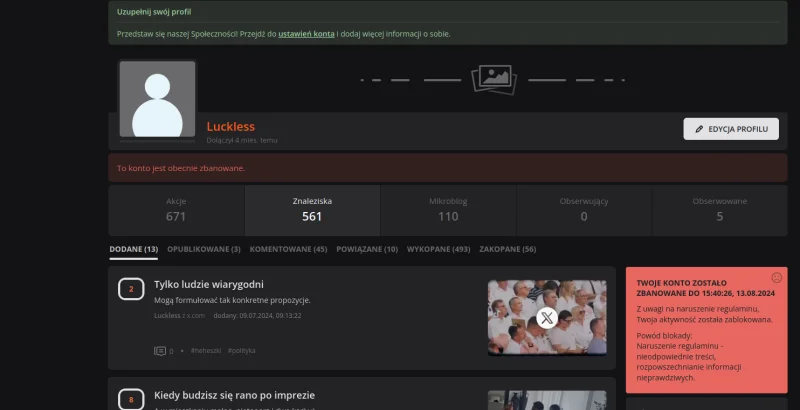Switch to the Akcje stats tab

[176, 209]
